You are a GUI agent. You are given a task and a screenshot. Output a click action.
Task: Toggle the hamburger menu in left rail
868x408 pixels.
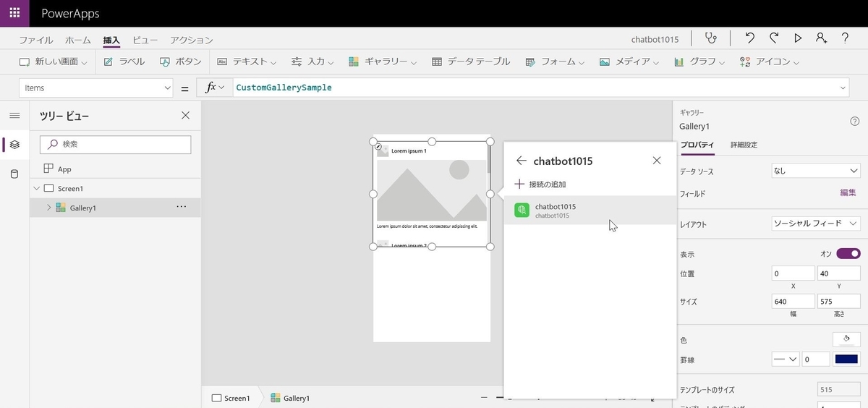click(14, 116)
